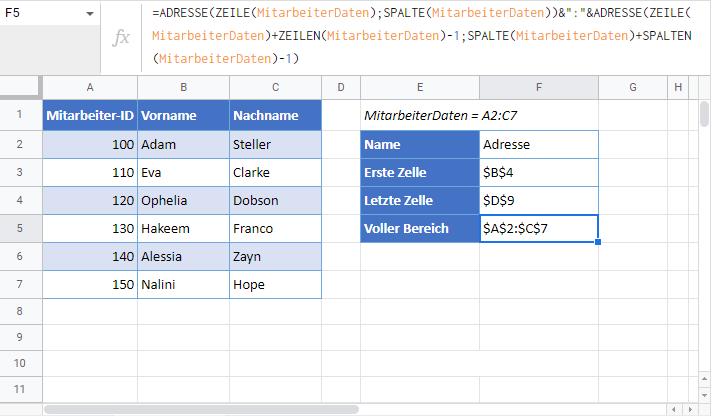The image size is (711, 416).
Task: Select the $B$4 cell
Action: tap(539, 172)
